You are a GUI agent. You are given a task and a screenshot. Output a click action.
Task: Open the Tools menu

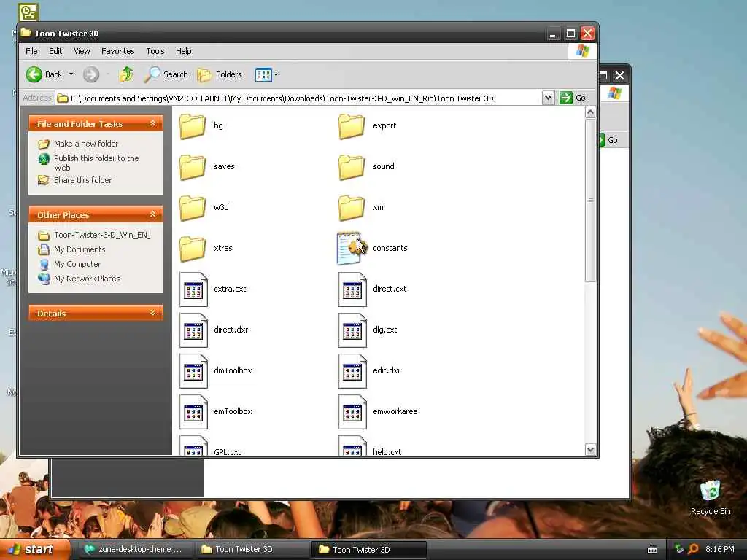[155, 51]
